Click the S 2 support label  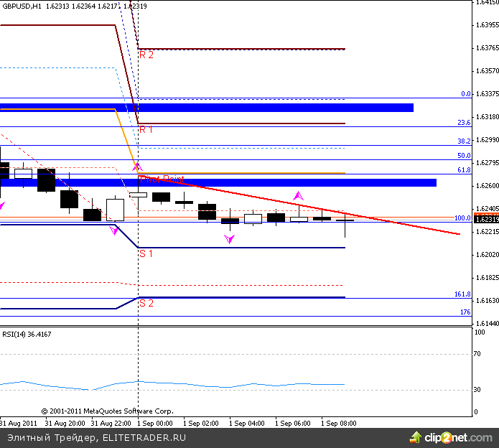(x=146, y=303)
